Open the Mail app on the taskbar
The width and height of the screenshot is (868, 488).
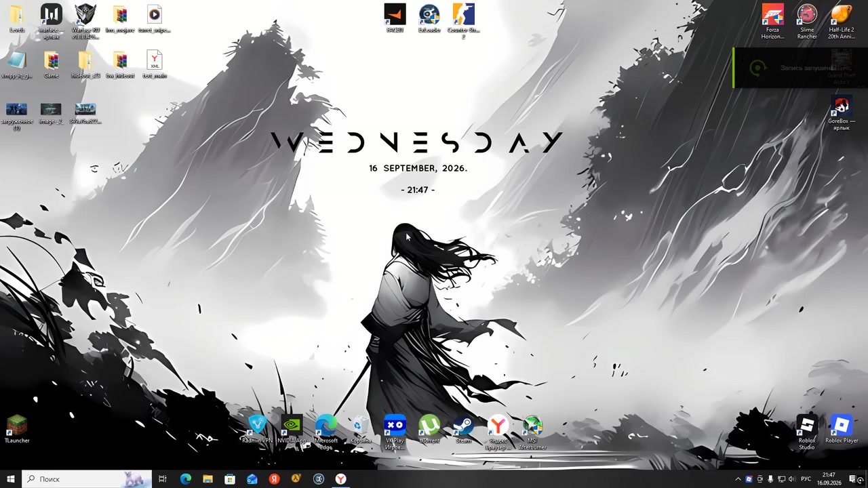pos(252,479)
